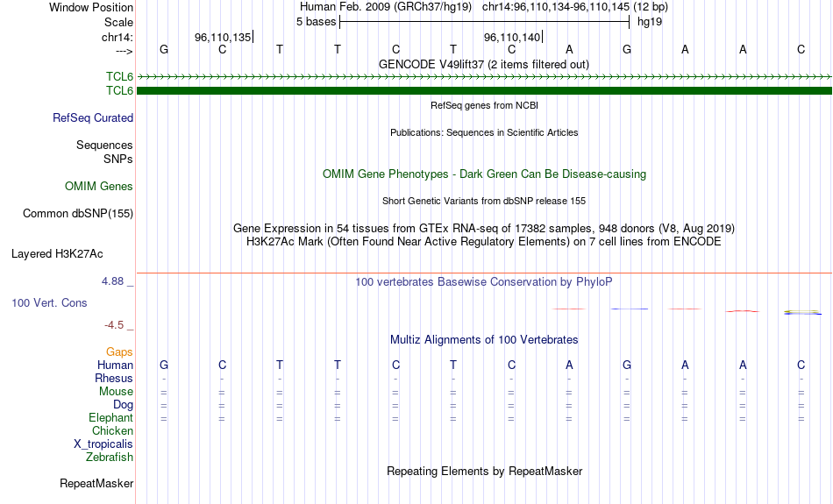The height and width of the screenshot is (504, 833).
Task: Click the 4.88 upper conservation scale value
Action: point(112,281)
